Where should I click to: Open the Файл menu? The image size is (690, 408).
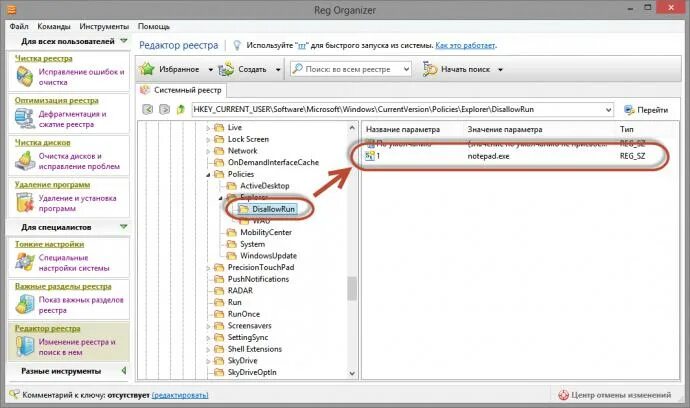(x=19, y=26)
